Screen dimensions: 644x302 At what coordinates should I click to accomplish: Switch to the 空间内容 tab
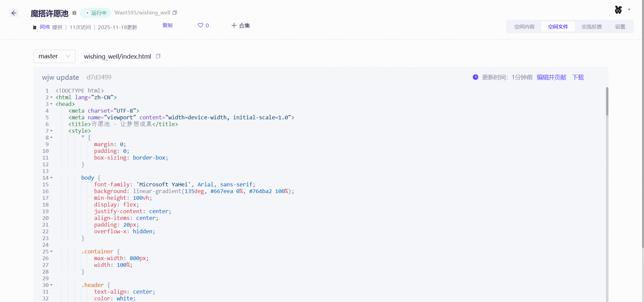524,27
